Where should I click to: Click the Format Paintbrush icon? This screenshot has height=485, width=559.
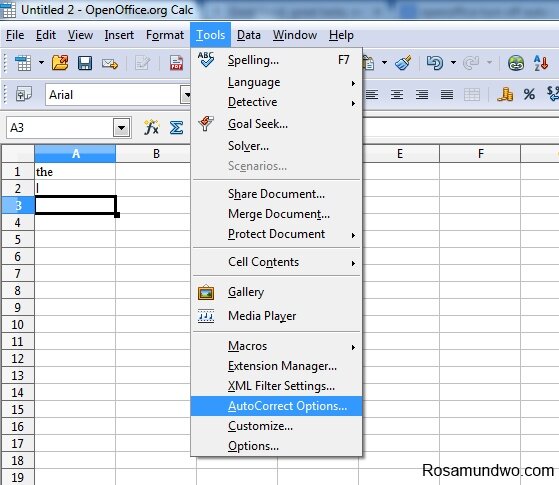pos(403,63)
